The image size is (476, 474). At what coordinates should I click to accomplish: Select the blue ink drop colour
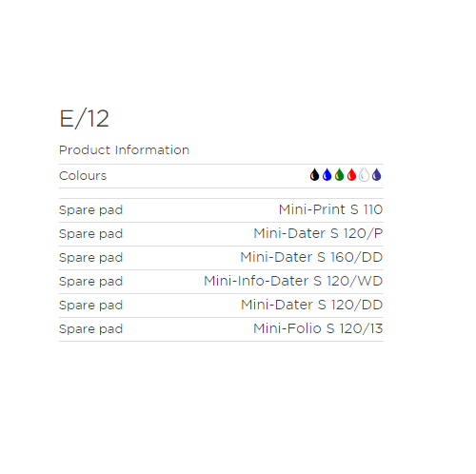coord(327,175)
